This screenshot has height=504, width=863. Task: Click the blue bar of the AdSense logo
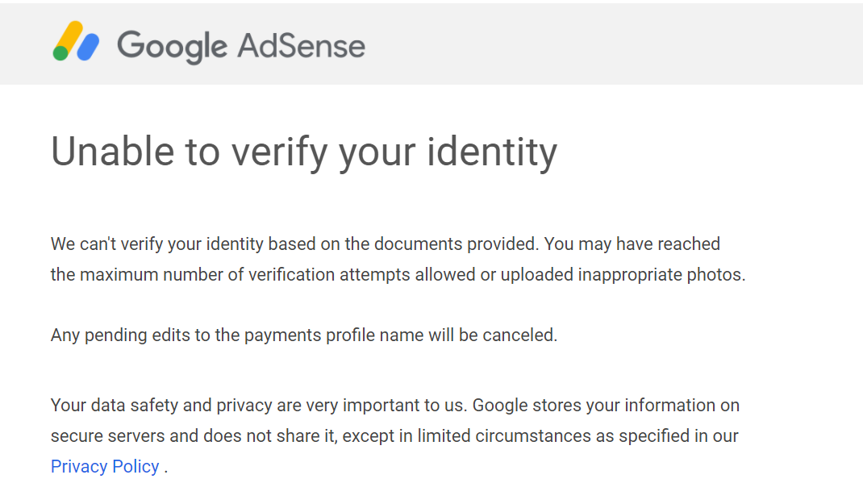pyautogui.click(x=88, y=47)
